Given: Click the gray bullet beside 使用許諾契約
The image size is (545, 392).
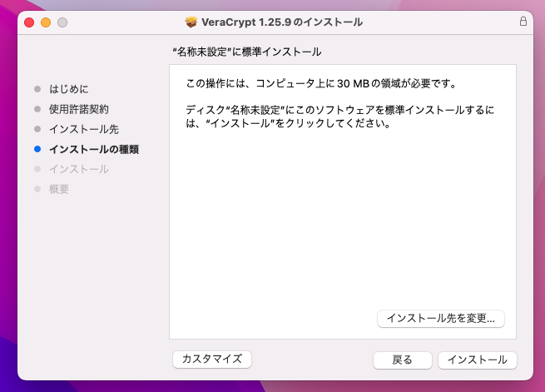Looking at the screenshot, I should (37, 109).
